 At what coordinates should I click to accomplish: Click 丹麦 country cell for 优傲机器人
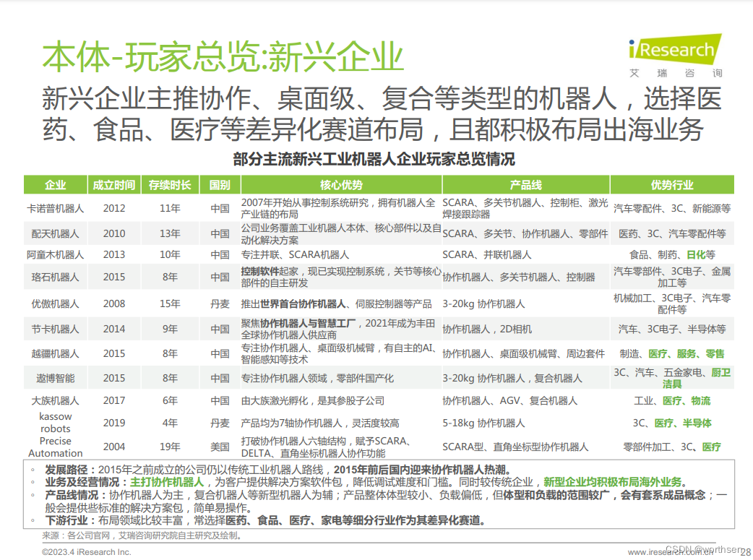coord(220,304)
